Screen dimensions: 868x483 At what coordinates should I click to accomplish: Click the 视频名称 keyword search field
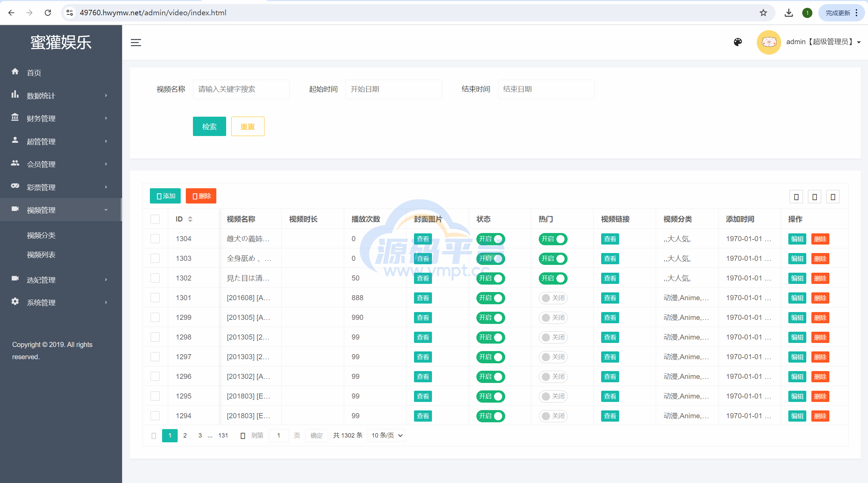[x=241, y=89]
